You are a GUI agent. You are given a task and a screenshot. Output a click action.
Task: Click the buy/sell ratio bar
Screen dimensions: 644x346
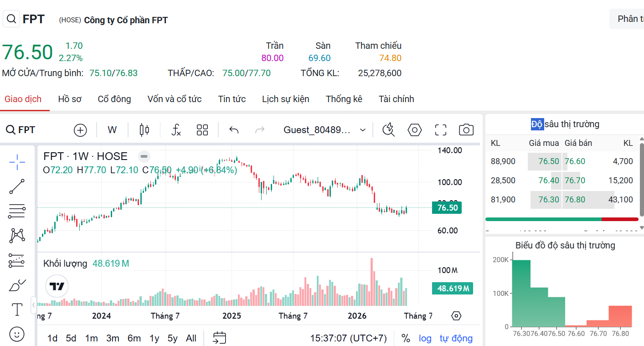click(562, 219)
